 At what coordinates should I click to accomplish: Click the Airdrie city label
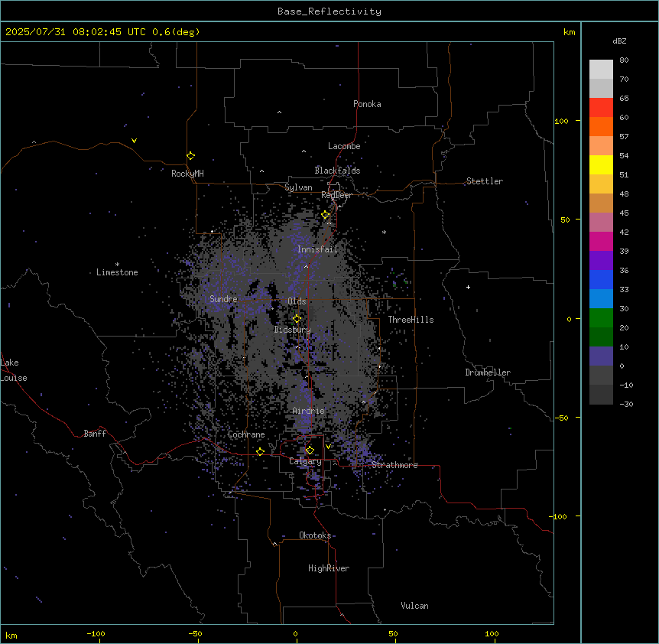(x=308, y=411)
